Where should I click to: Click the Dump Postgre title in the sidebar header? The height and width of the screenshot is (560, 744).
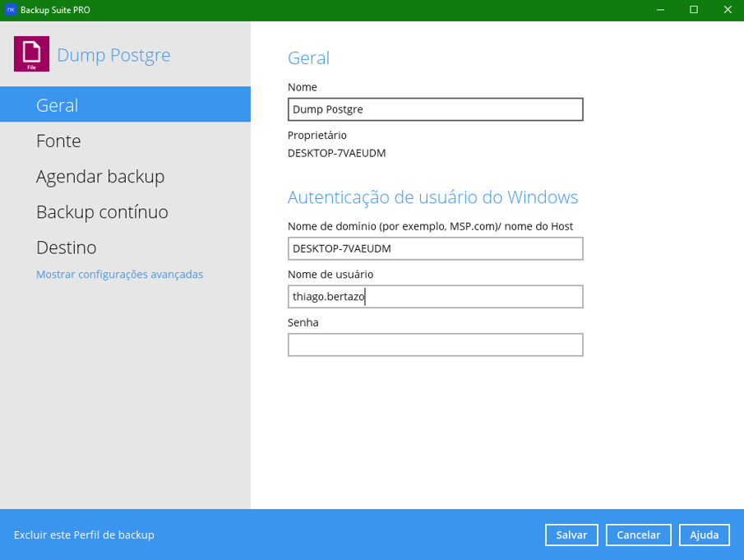pyautogui.click(x=113, y=55)
